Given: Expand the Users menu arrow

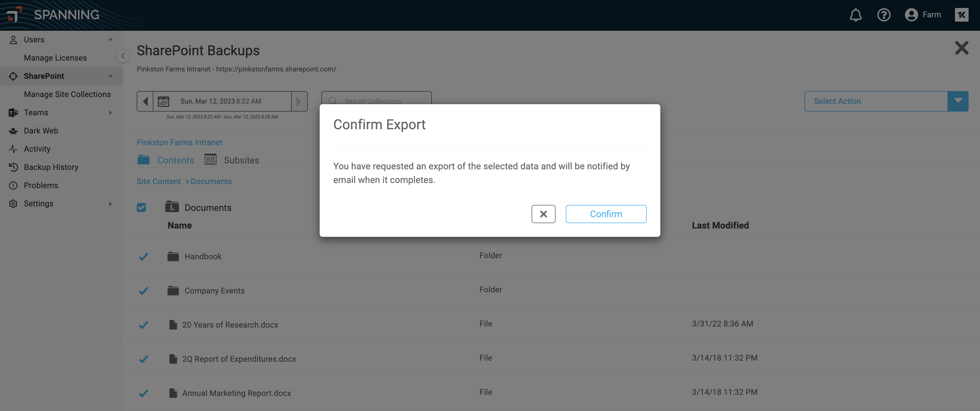Looking at the screenshot, I should click(110, 40).
